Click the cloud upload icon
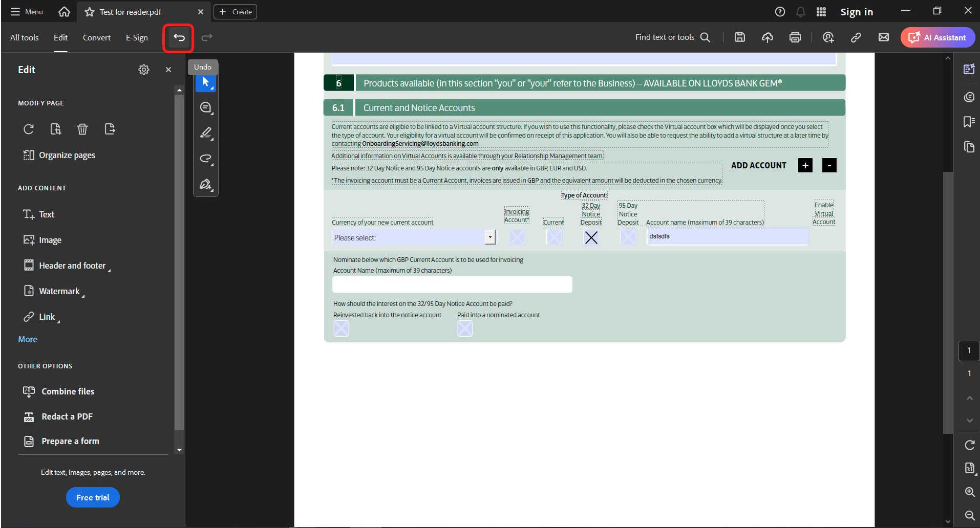Image resolution: width=980 pixels, height=528 pixels. click(x=768, y=37)
